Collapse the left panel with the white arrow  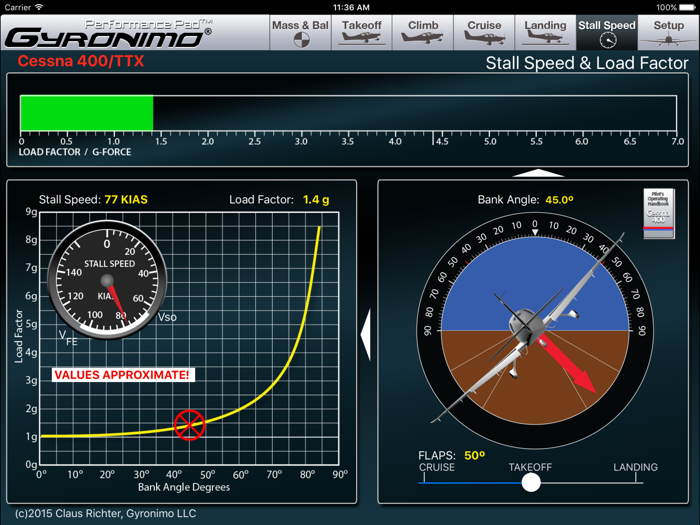tap(366, 335)
